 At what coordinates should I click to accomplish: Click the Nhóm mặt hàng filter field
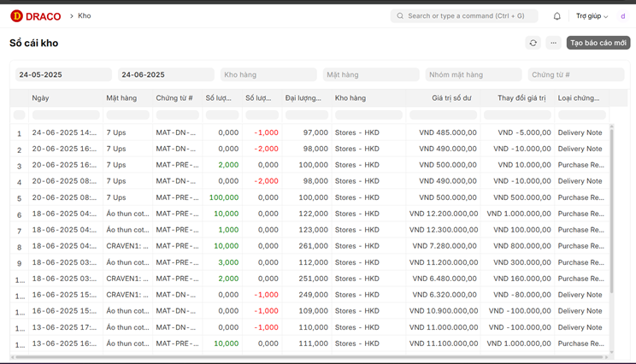474,74
